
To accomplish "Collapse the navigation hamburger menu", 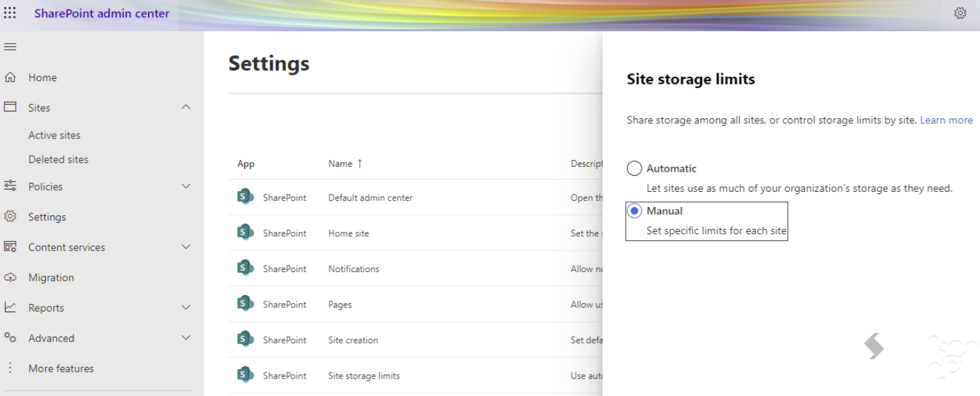I will click(10, 47).
